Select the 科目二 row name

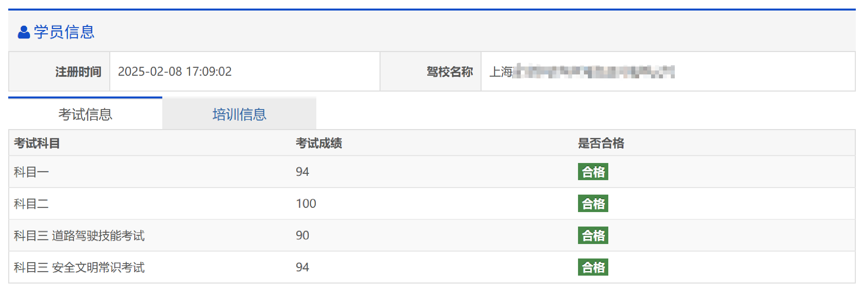tap(31, 204)
